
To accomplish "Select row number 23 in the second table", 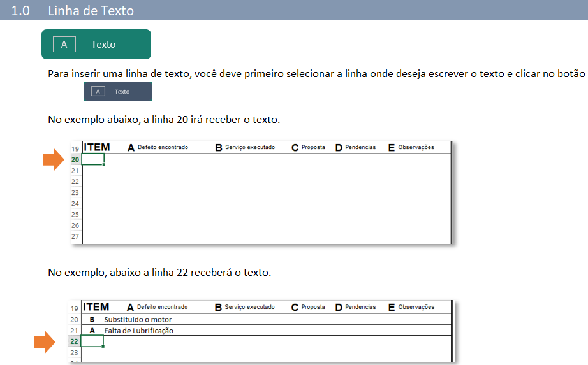I will tap(74, 352).
